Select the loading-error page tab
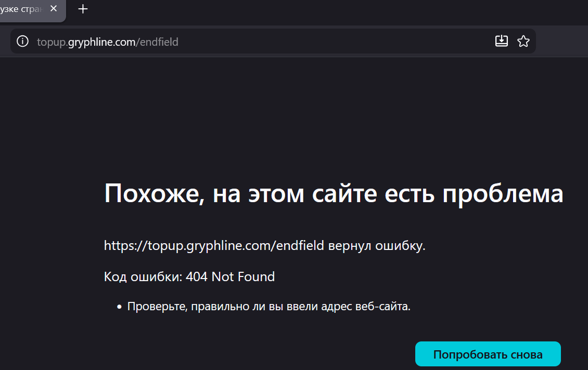Image resolution: width=588 pixels, height=370 pixels. coord(23,9)
